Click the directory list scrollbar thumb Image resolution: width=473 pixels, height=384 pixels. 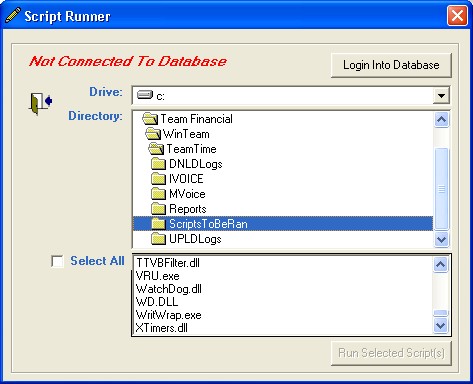pyautogui.click(x=441, y=188)
